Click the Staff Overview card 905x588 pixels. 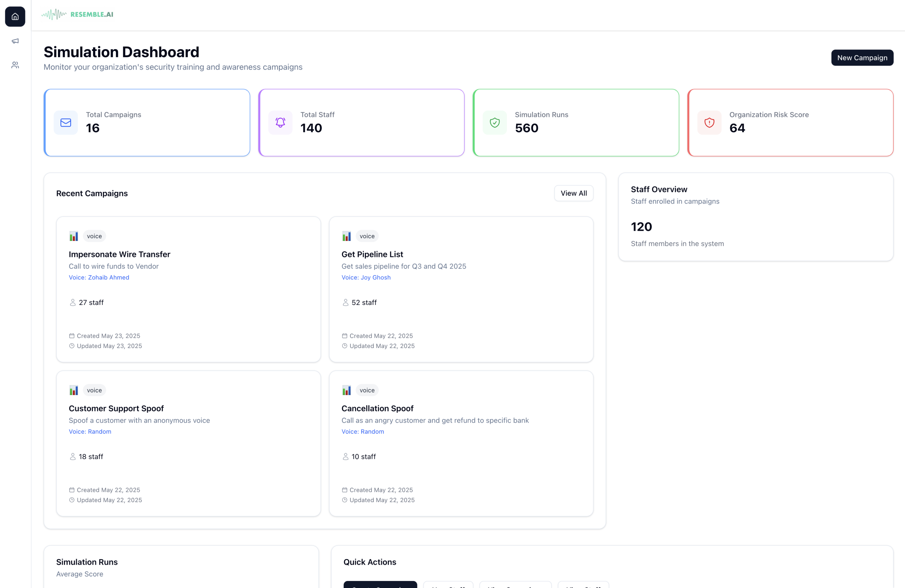[755, 217]
